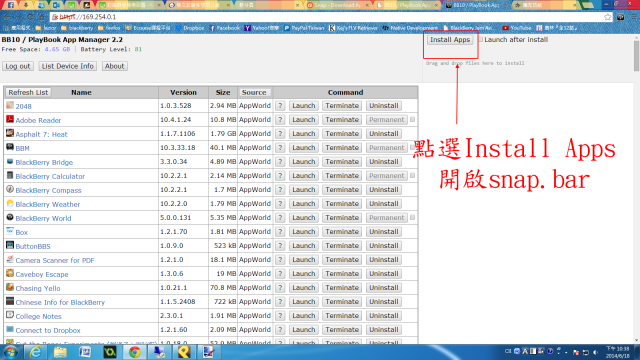The width and height of the screenshot is (640, 360).
Task: Click the Camera Scanner for PDF icon
Action: [x=10, y=259]
